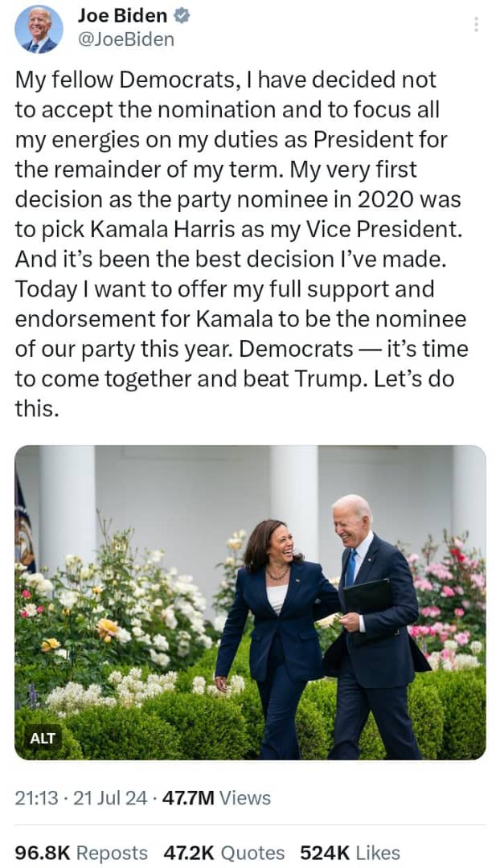The image size is (500, 868).
Task: Open the 96.8K Reposts list
Action: 81,853
